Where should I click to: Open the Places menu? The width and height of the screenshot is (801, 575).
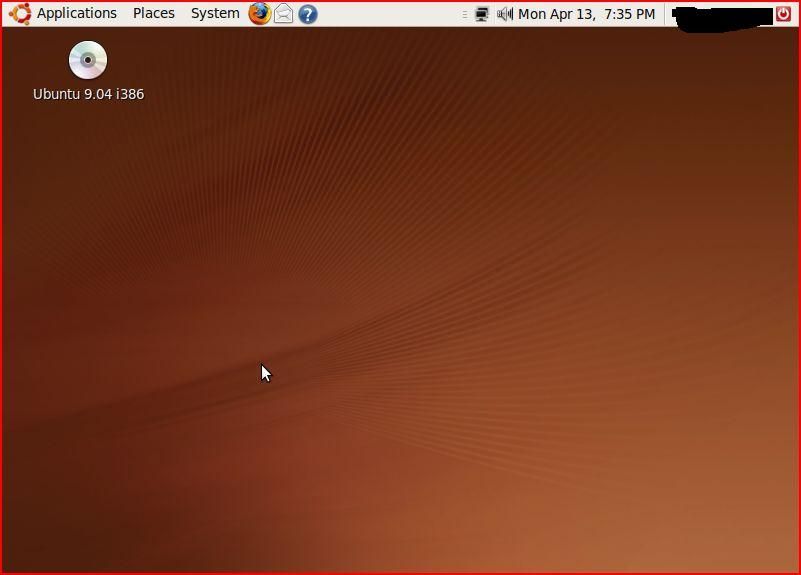(x=154, y=14)
